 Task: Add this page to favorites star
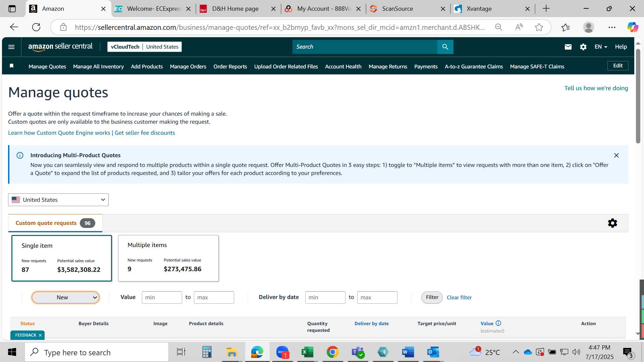pos(539,27)
